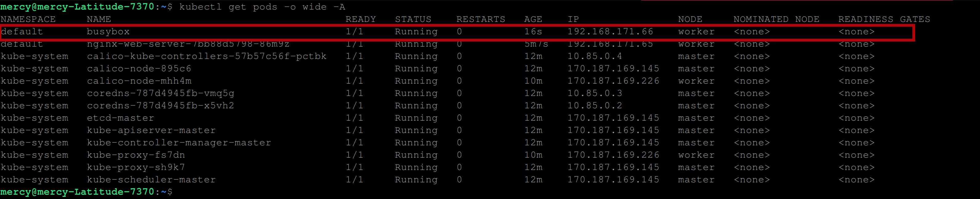980x199 pixels.
Task: Click the busybox pod name
Action: tap(108, 32)
